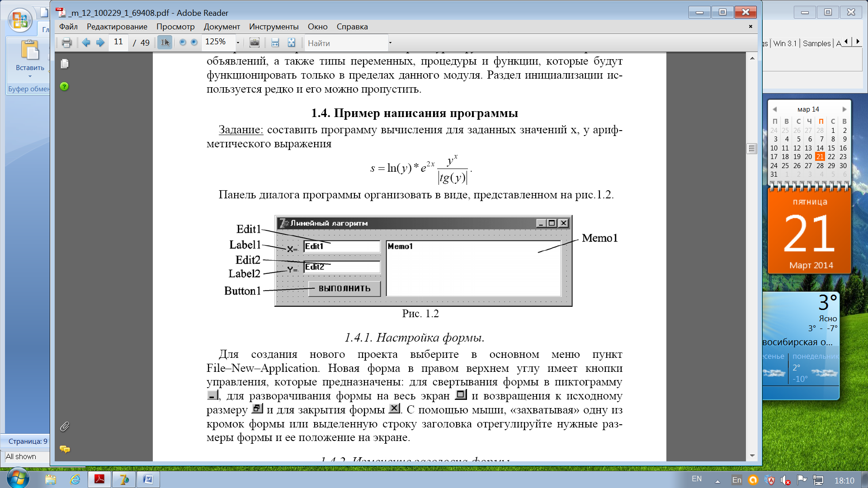Click the network tray icon

(818, 480)
